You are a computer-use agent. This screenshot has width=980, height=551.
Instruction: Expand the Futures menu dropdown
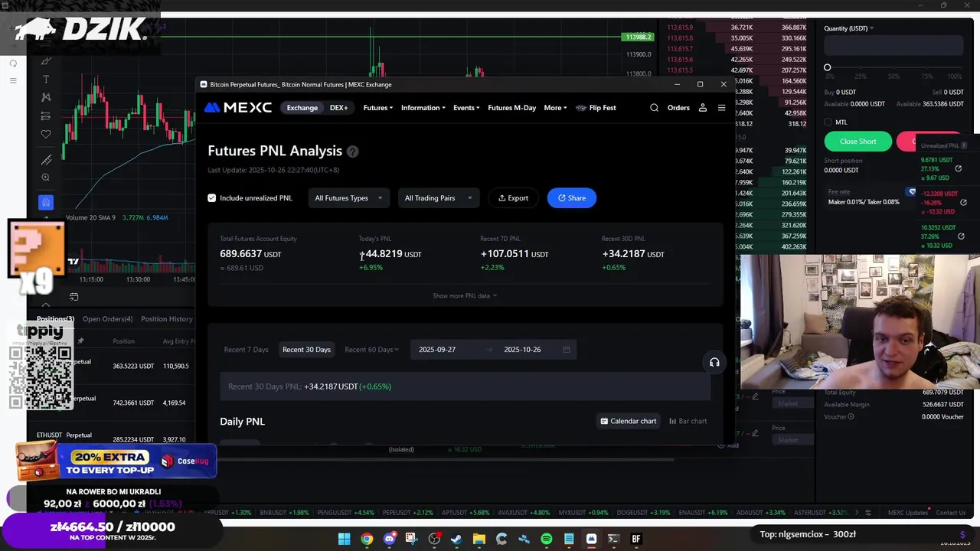tap(377, 108)
